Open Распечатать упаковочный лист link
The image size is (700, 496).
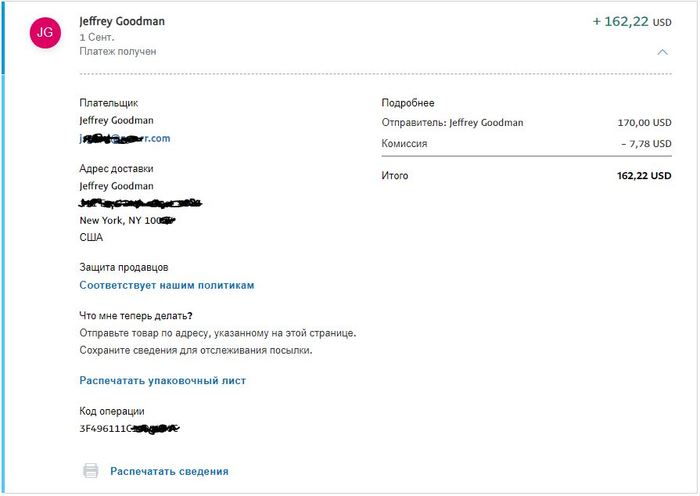162,380
